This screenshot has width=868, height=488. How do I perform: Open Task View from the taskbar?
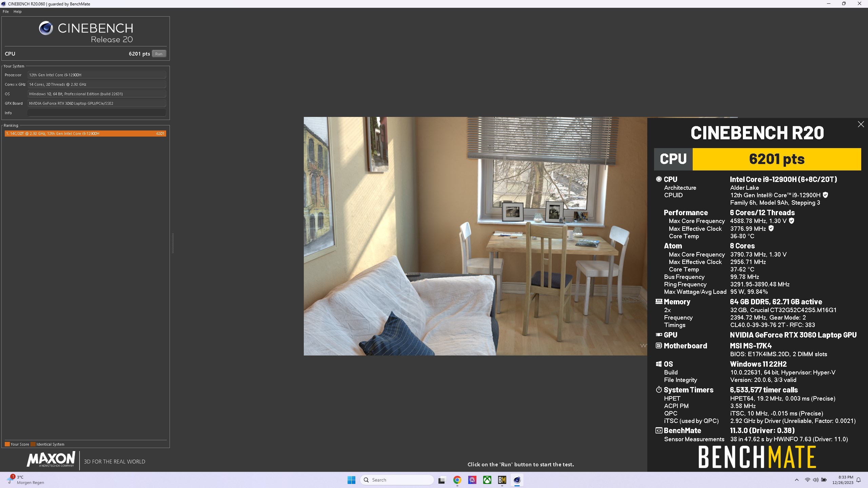coord(441,480)
